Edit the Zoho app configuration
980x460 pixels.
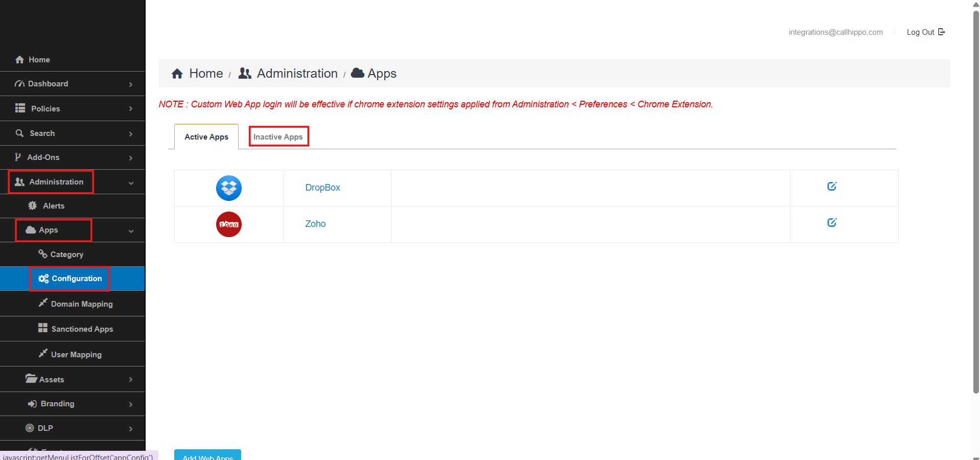(832, 222)
